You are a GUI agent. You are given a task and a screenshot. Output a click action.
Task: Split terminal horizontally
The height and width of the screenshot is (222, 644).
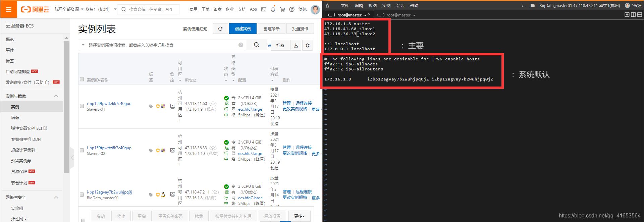[x=640, y=15]
